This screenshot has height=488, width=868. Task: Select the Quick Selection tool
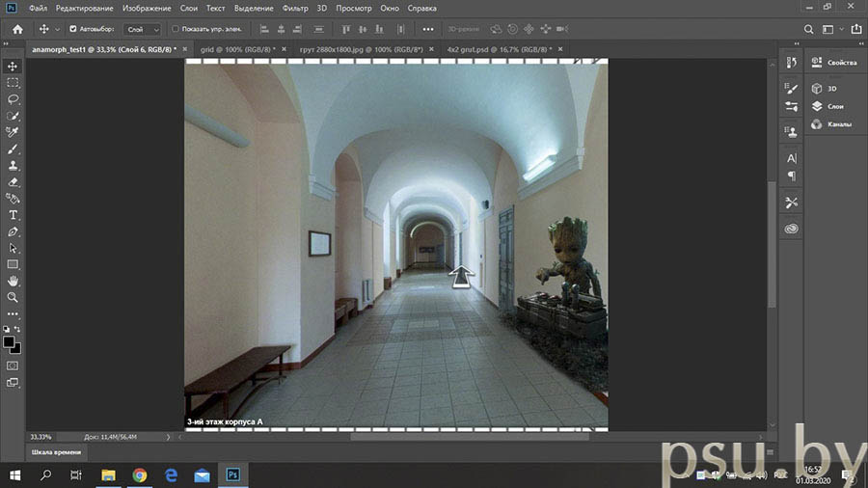tap(13, 116)
